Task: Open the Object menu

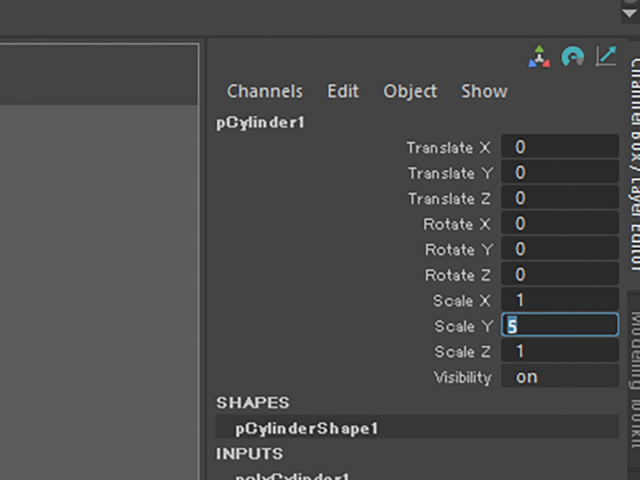Action: [410, 91]
